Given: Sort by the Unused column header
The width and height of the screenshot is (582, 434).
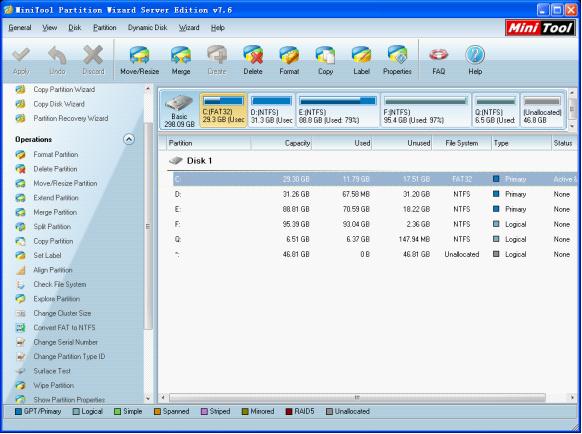Looking at the screenshot, I should pos(402,143).
